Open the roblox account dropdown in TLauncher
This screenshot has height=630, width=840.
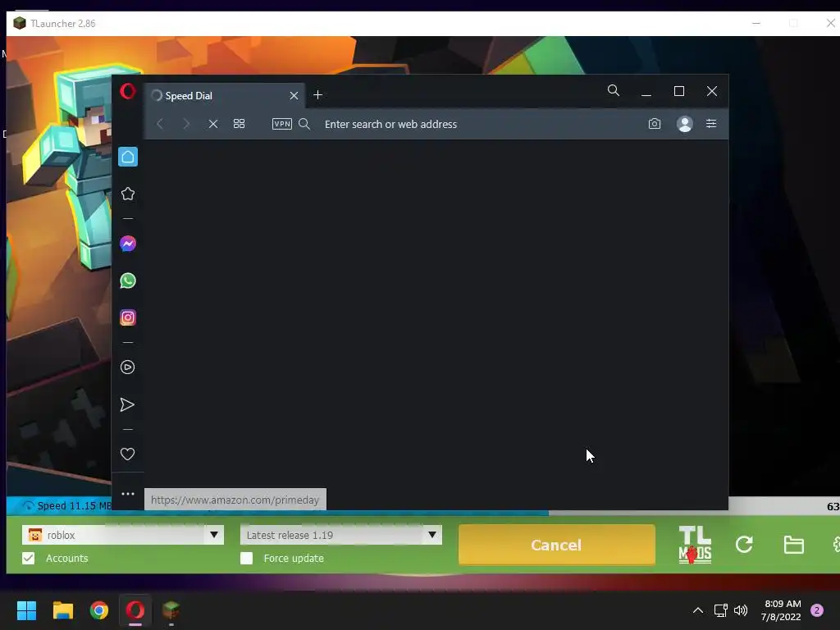(x=214, y=535)
